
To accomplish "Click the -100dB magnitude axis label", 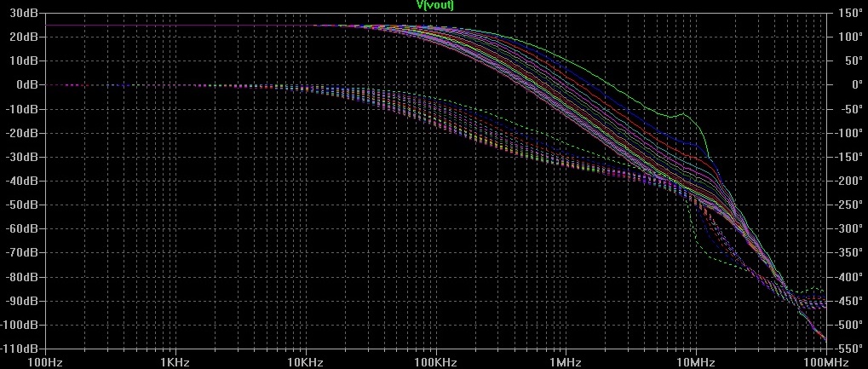I will [x=20, y=326].
